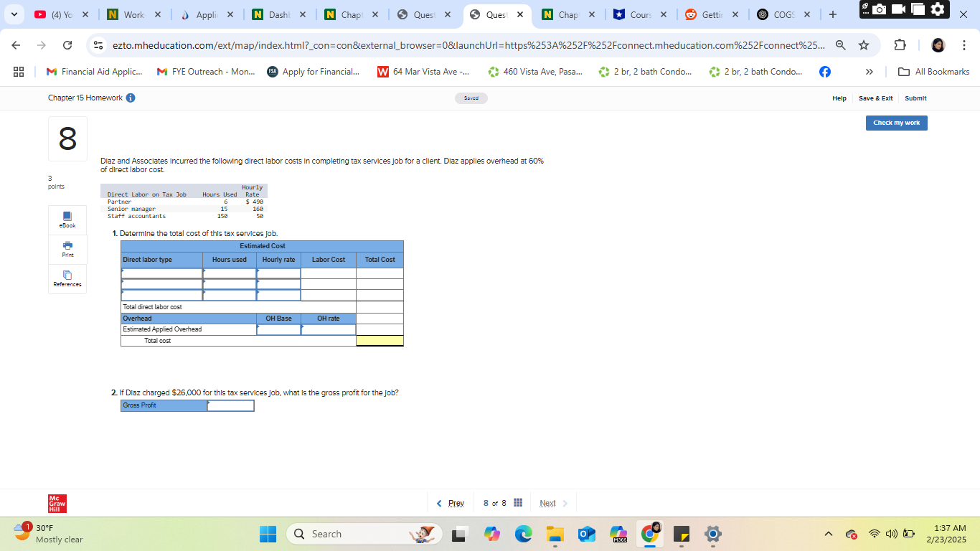Switch to the Course tab

(x=640, y=14)
